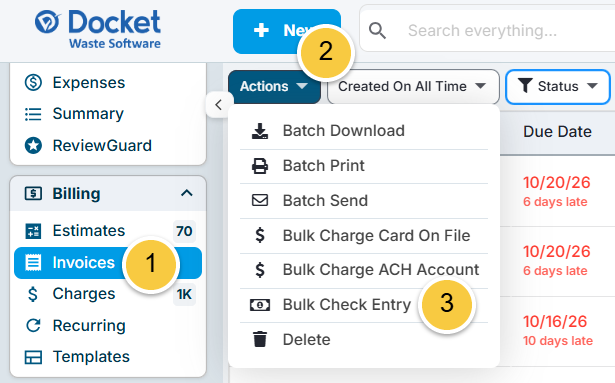Click dollar icon beside Bulk Charge Card On File
615x383 pixels.
coord(260,235)
